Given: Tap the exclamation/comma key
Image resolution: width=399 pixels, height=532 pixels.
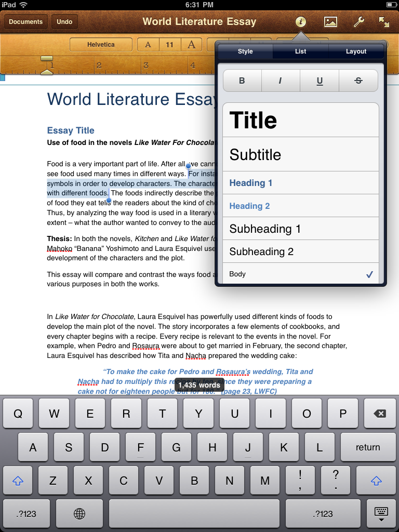Looking at the screenshot, I should (300, 481).
